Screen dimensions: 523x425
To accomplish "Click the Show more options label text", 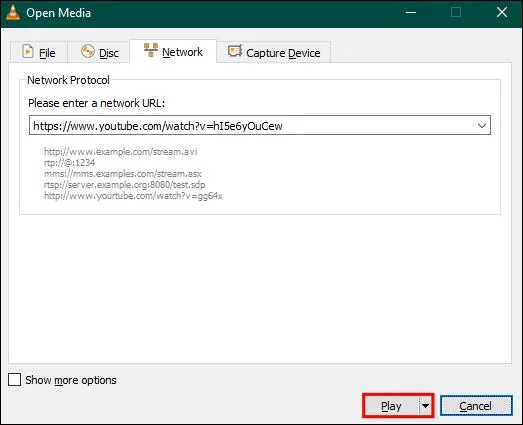I will 71,380.
